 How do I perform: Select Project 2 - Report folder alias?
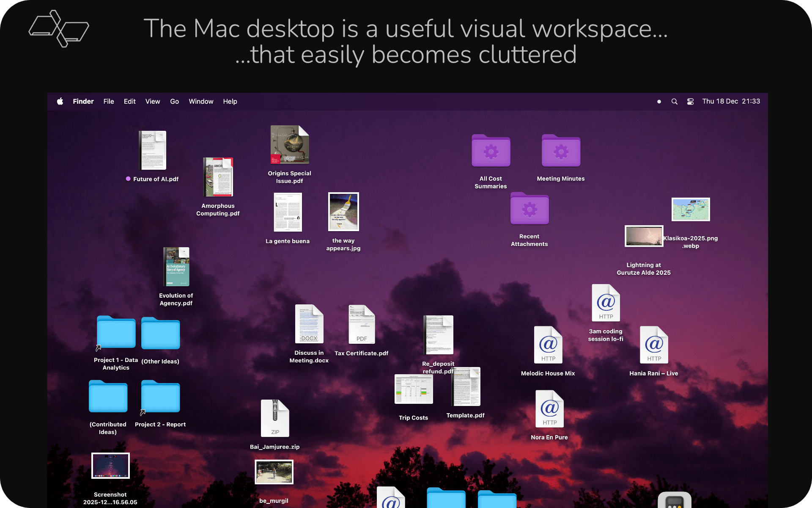tap(161, 397)
